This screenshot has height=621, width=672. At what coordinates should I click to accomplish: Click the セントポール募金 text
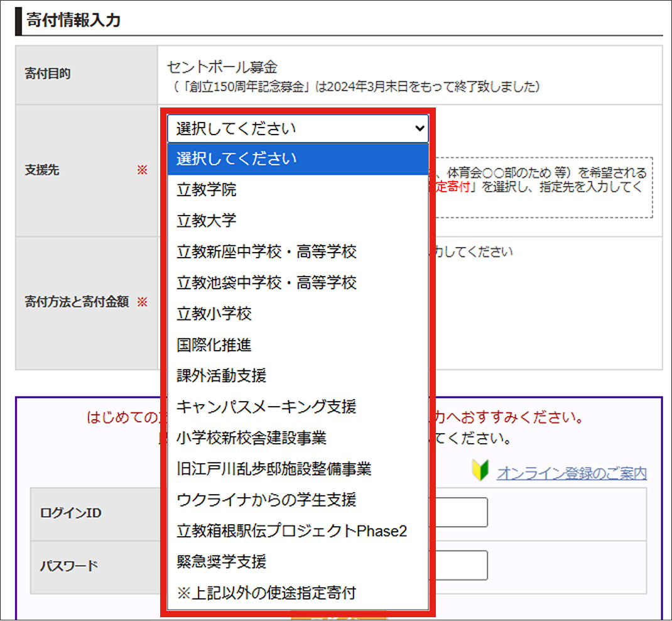[x=222, y=67]
